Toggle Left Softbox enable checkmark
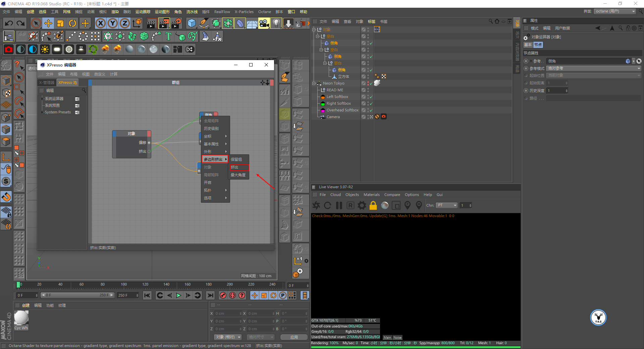This screenshot has height=349, width=644. tap(371, 97)
